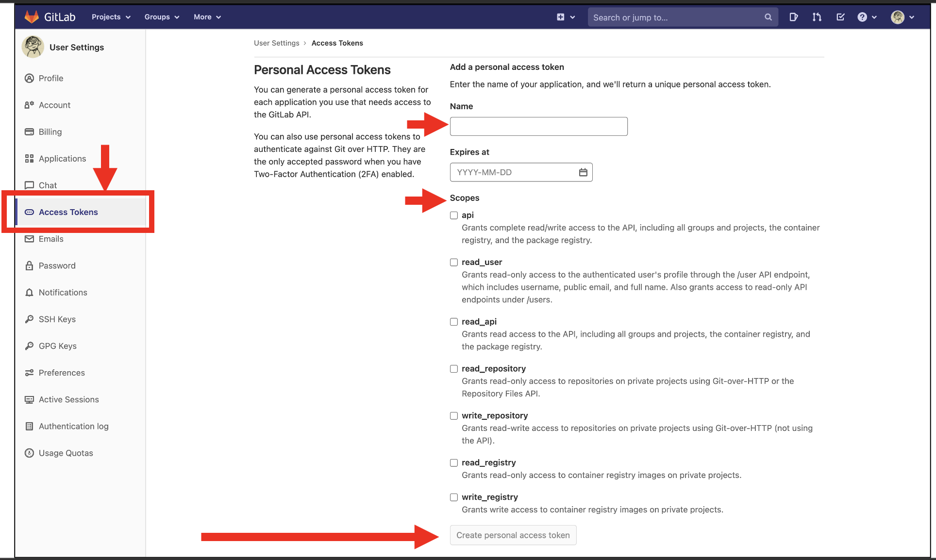Click User Settings breadcrumb link
This screenshot has height=560, width=936.
277,43
